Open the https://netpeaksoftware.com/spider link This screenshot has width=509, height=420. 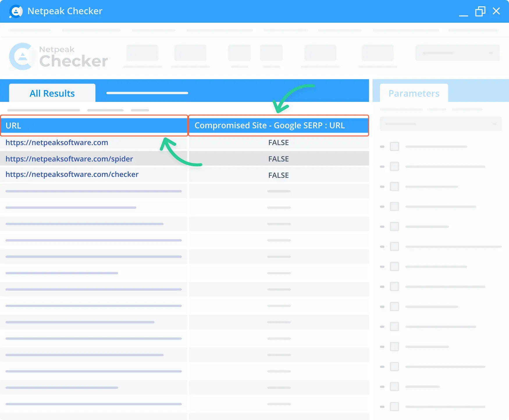tap(69, 159)
